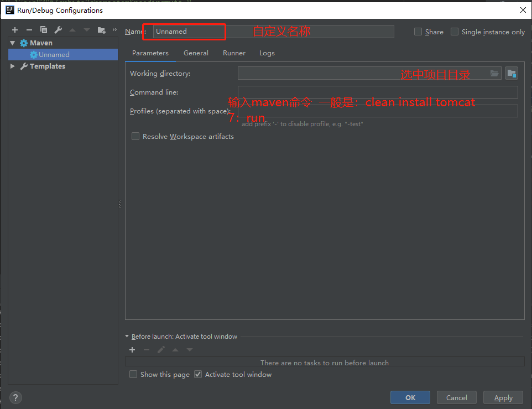The height and width of the screenshot is (409, 532).
Task: Enable Resolve Workspace artifacts
Action: point(135,136)
